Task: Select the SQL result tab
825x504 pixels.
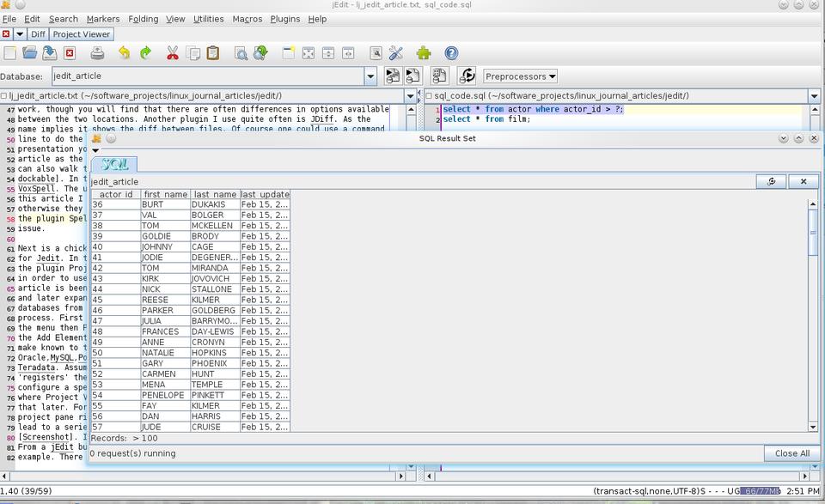Action: [115, 164]
